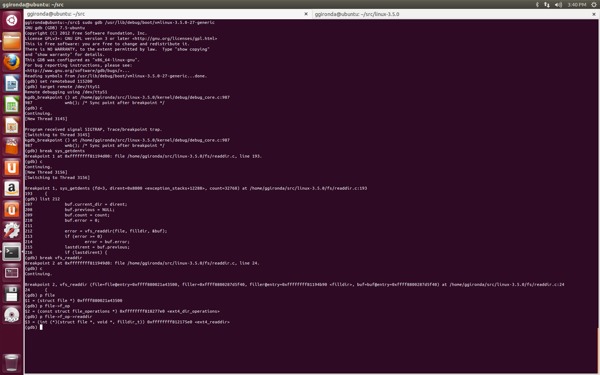
Task: Click the window title in the top panel
Action: click(33, 5)
